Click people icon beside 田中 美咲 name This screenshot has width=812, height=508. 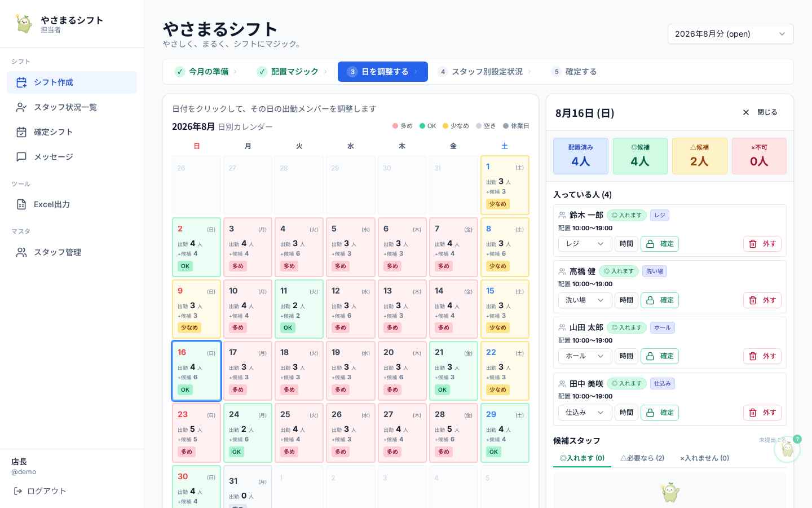(x=562, y=384)
